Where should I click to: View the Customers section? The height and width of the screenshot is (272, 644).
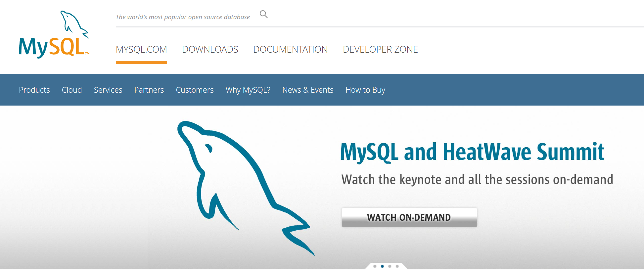pyautogui.click(x=195, y=90)
